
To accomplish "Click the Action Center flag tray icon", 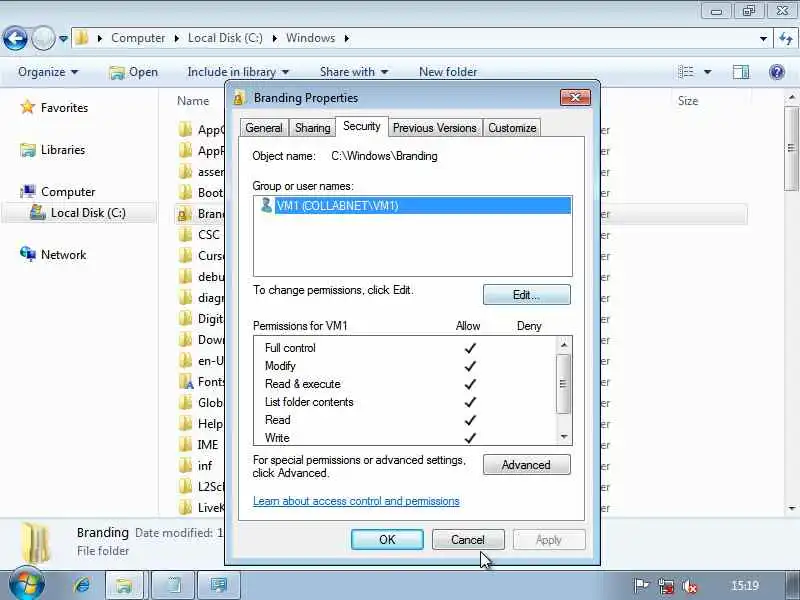I will pyautogui.click(x=640, y=585).
